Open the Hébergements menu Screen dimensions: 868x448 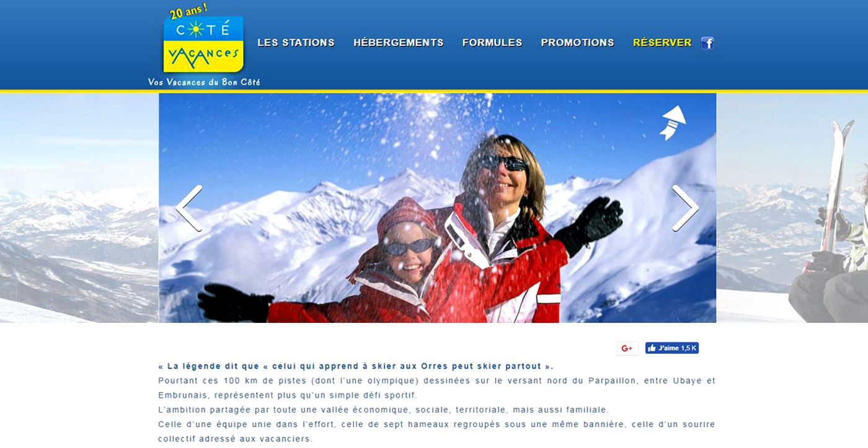(x=399, y=43)
